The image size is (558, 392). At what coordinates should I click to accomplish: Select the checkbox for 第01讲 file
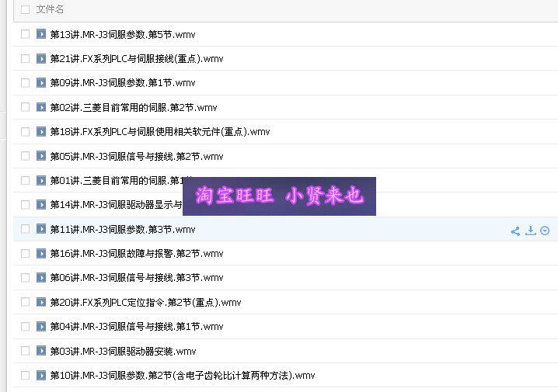[x=25, y=181]
